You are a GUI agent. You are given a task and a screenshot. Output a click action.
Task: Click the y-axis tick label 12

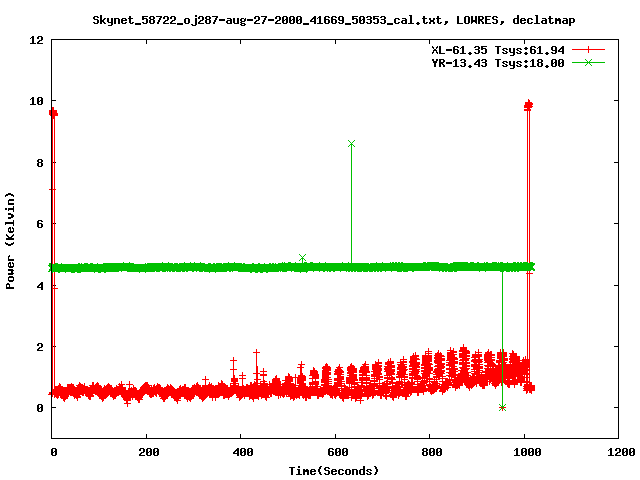pyautogui.click(x=36, y=40)
